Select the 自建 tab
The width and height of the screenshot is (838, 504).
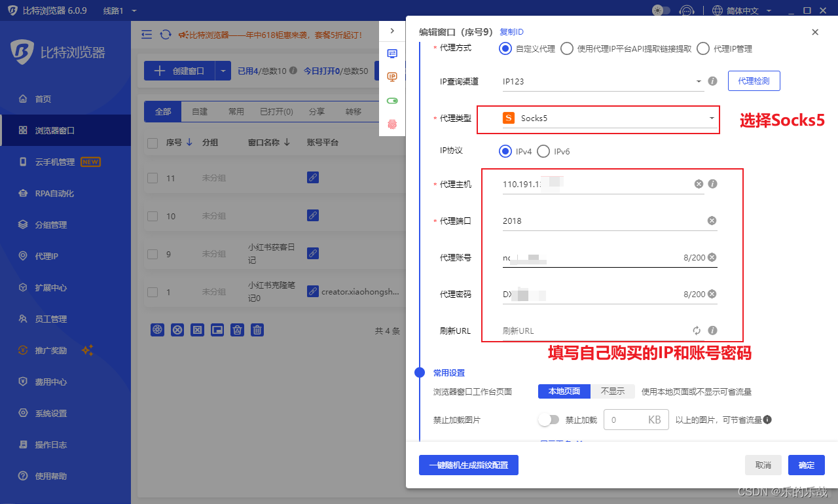(200, 112)
